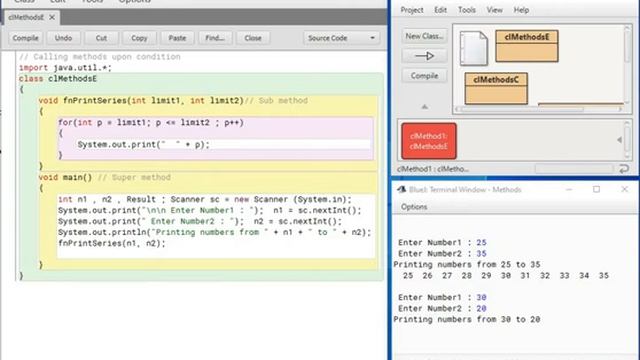Click the fnPrintSeries(n1, n2) call line
Screen dimensions: 640x360
click(112, 244)
